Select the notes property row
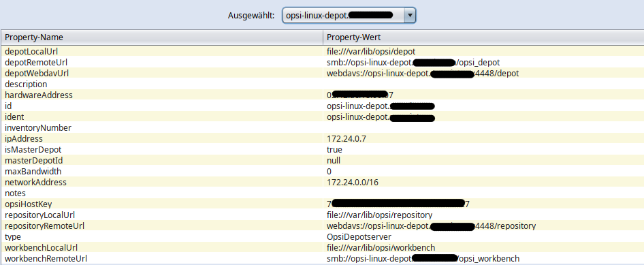The height and width of the screenshot is (265, 644). click(x=322, y=193)
